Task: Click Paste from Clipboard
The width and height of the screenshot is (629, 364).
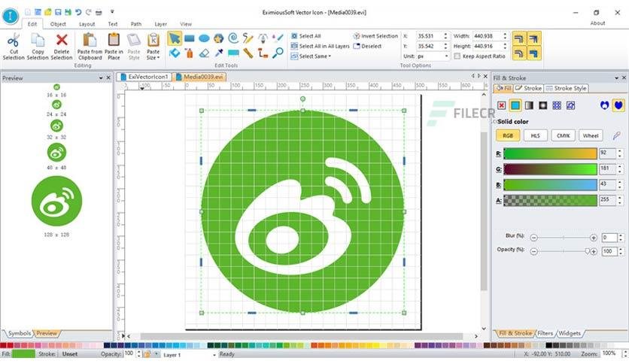Action: pyautogui.click(x=90, y=47)
